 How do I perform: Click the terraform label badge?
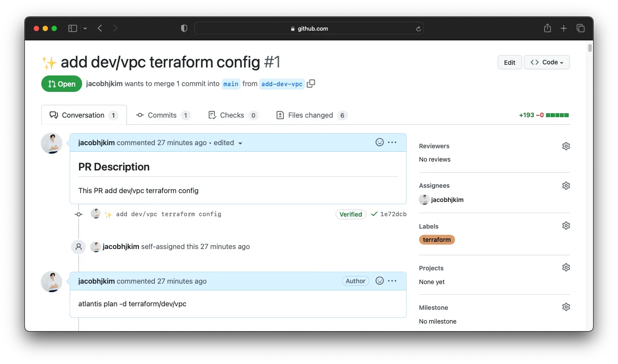[436, 240]
